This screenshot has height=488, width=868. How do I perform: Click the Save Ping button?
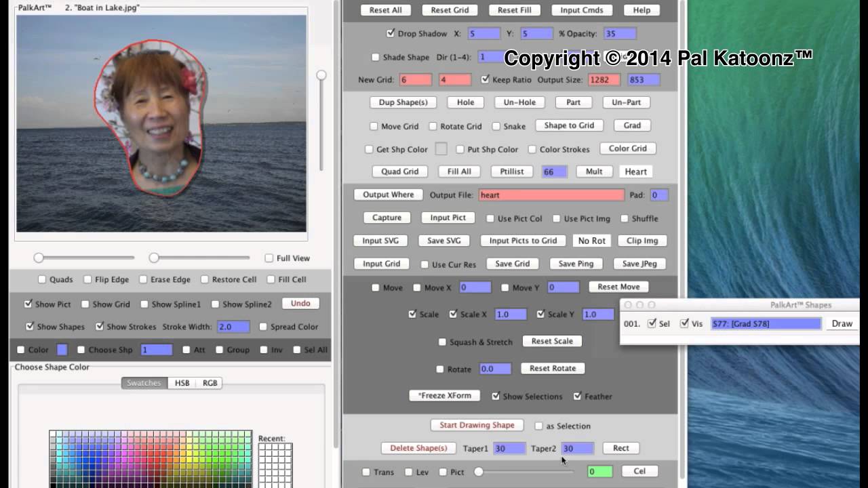pyautogui.click(x=576, y=264)
